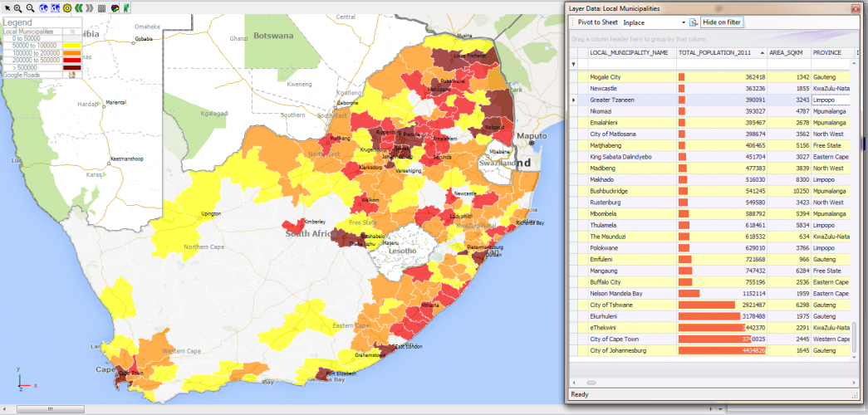Click the green bookmark ribbon icon
Viewport: 868px width, 415px height.
click(x=127, y=8)
